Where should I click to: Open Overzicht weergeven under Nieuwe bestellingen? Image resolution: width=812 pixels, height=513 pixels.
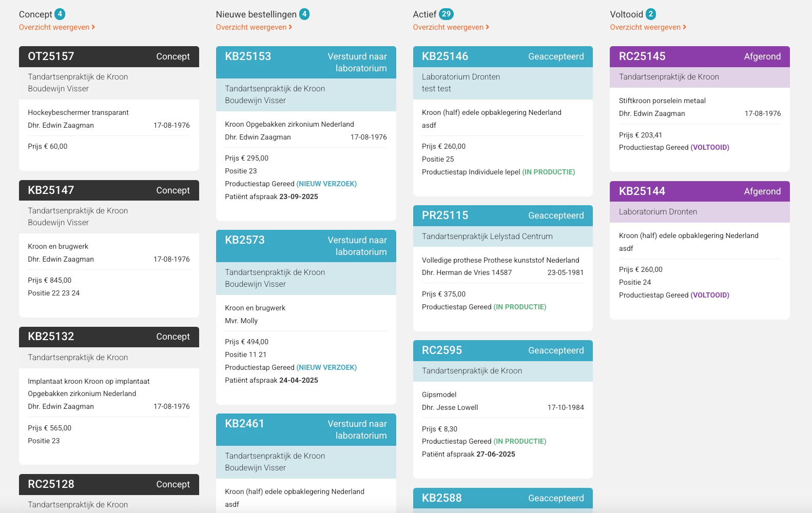point(254,27)
